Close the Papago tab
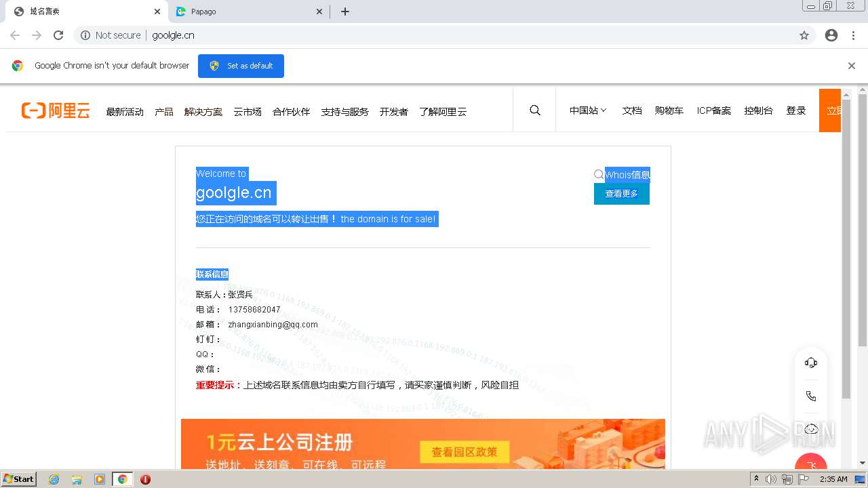Viewport: 868px width, 488px height. (319, 12)
